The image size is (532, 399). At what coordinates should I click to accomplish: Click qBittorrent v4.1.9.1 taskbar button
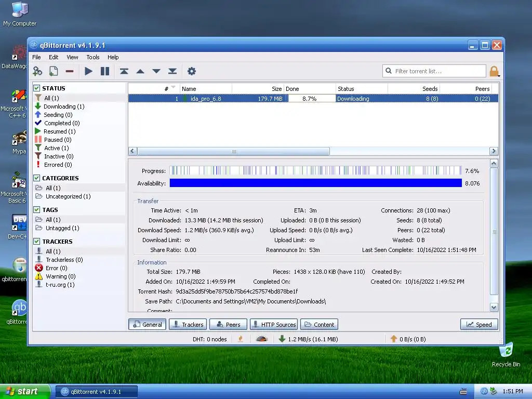coord(96,392)
